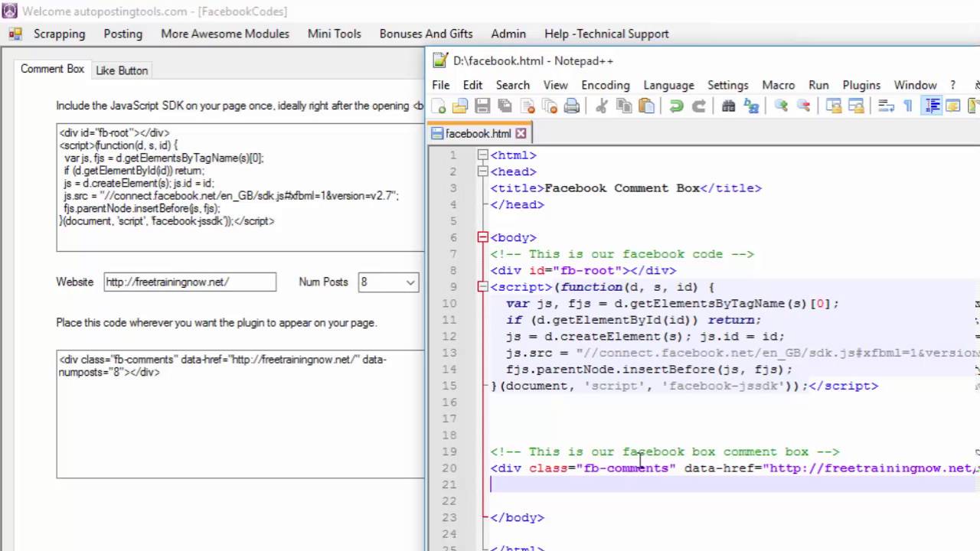Click the user-defined language dialog icon

click(953, 106)
